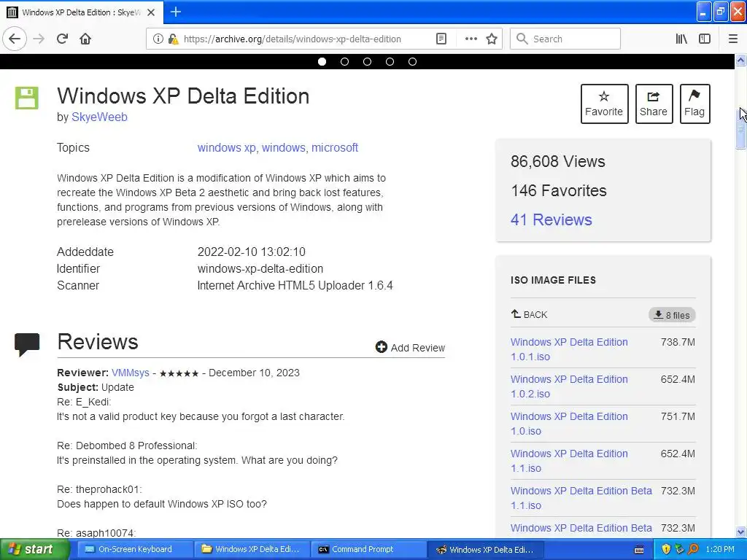Viewport: 747px width, 560px height.
Task: Click the identifier value windows-xp-delta-edition
Action: coord(260,268)
